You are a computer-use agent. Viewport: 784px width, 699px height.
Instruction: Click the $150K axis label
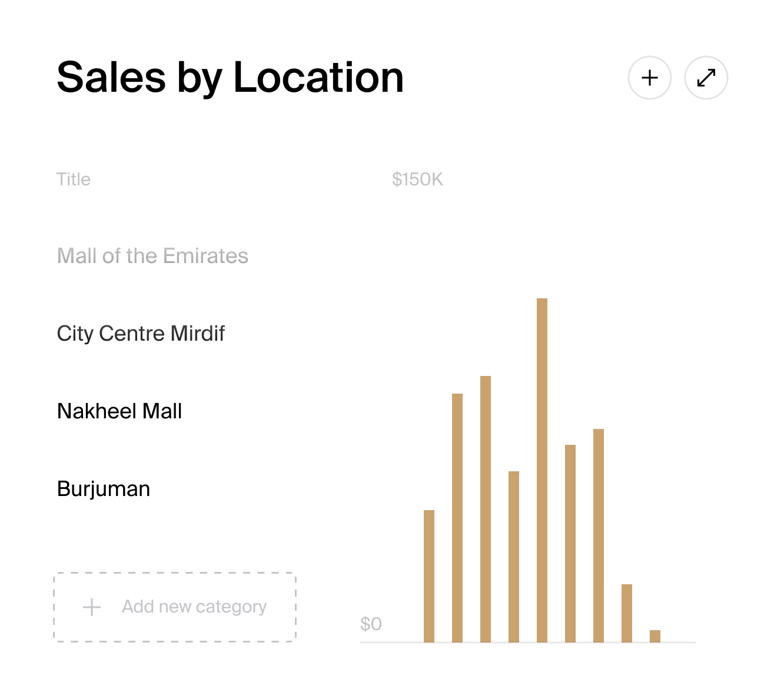click(x=418, y=179)
